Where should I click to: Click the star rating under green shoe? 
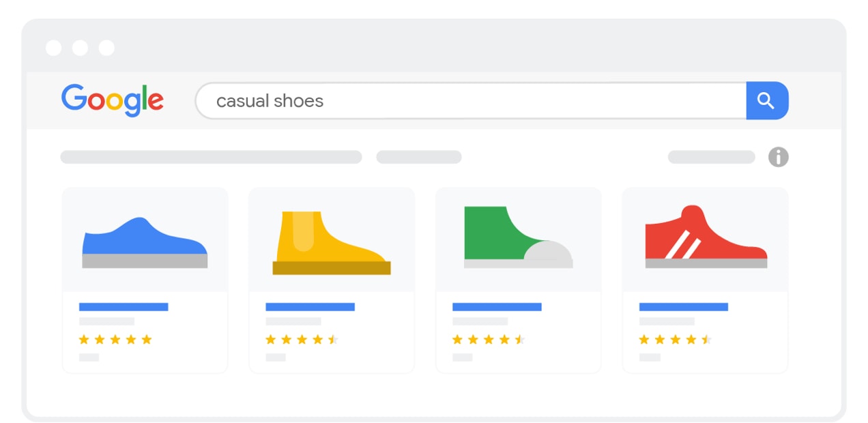(489, 339)
